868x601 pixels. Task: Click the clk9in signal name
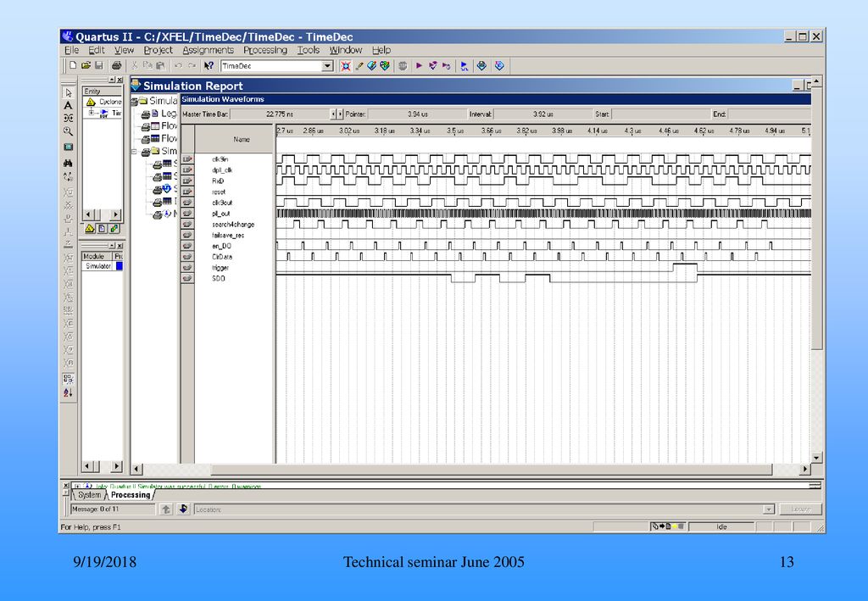point(220,159)
